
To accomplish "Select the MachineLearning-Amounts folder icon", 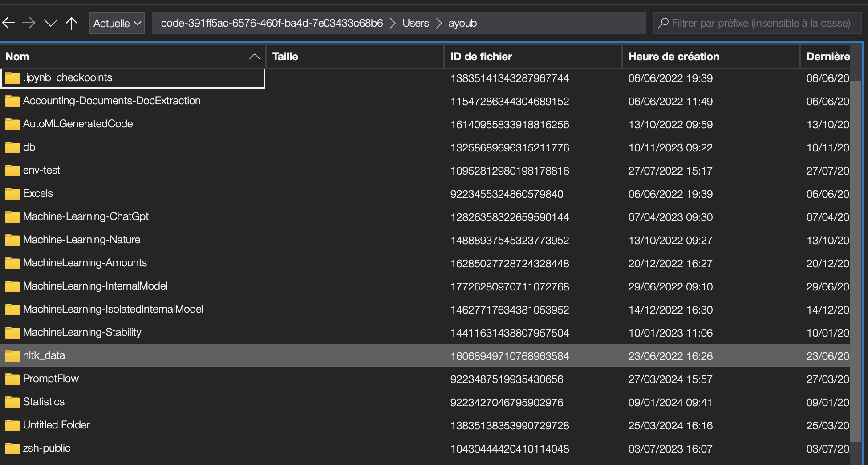I will coord(12,263).
